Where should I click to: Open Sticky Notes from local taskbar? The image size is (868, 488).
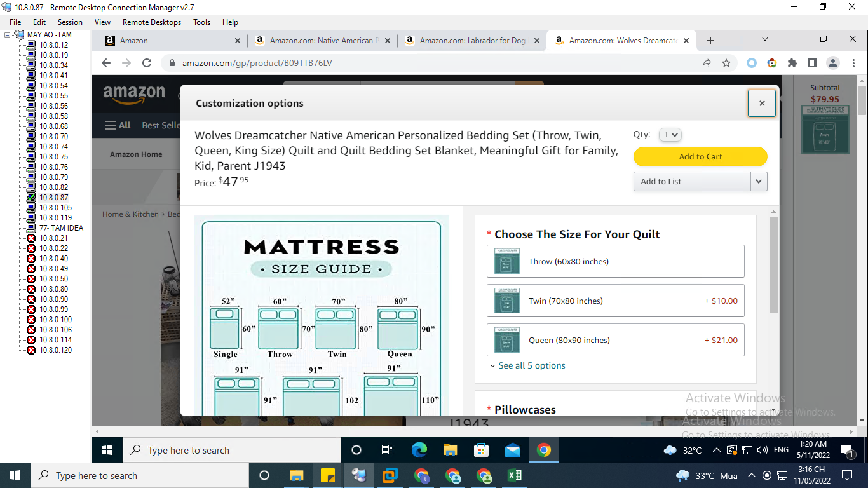[328, 475]
